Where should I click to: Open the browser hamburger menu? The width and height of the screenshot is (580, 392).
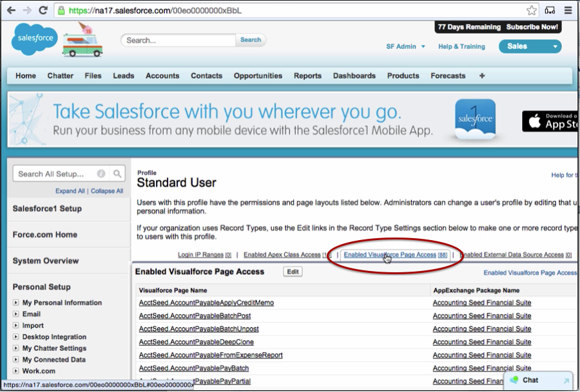[x=568, y=10]
